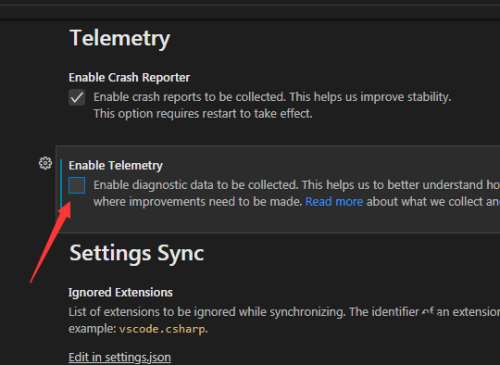Viewport: 500px width, 365px height.
Task: Click the Enable Crash Reporter setting title
Action: (x=129, y=77)
